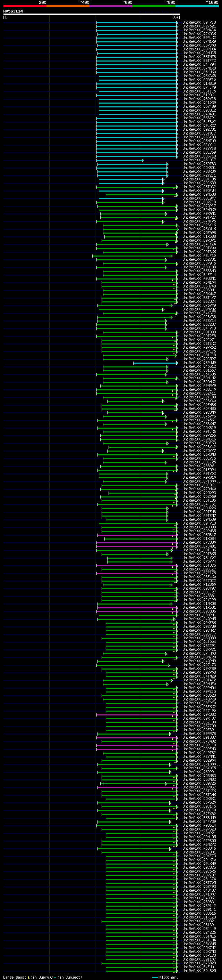222x980 pixels.
Task: Select hit label UniRef100_A8HPH1
Action: 199,616
